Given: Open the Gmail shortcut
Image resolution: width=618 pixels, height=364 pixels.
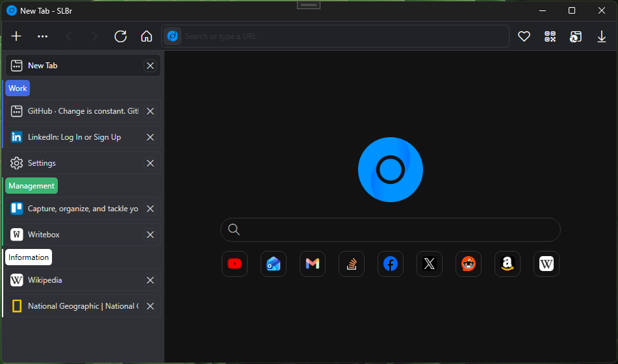Looking at the screenshot, I should point(313,264).
